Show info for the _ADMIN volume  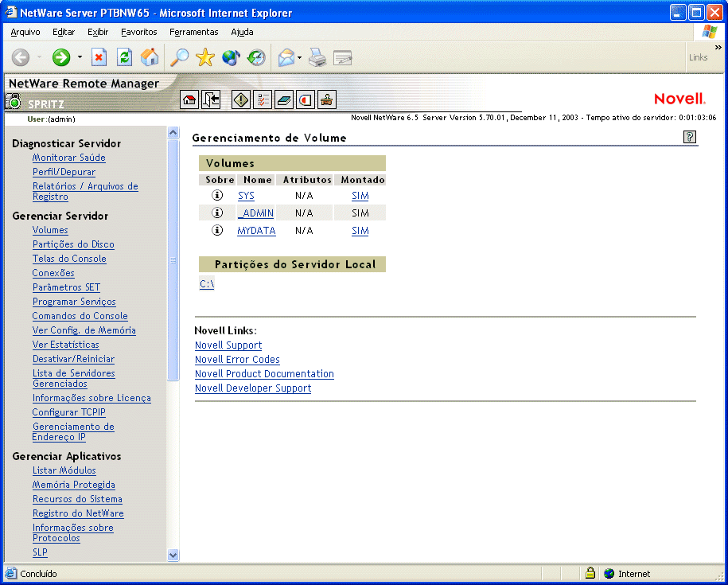coord(217,213)
